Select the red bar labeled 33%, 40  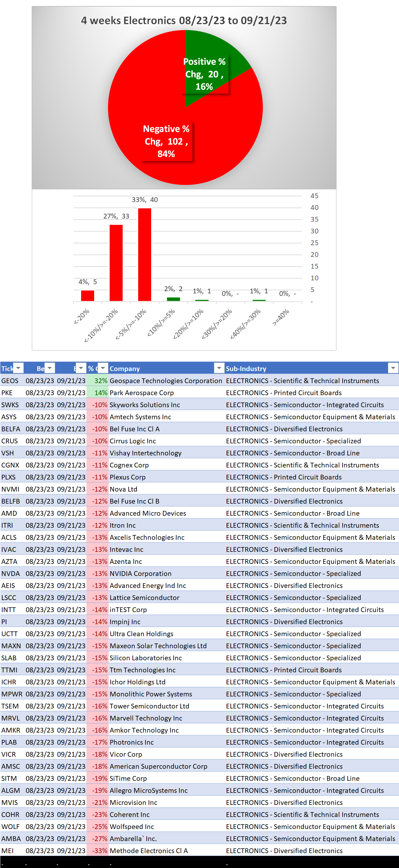[x=145, y=254]
